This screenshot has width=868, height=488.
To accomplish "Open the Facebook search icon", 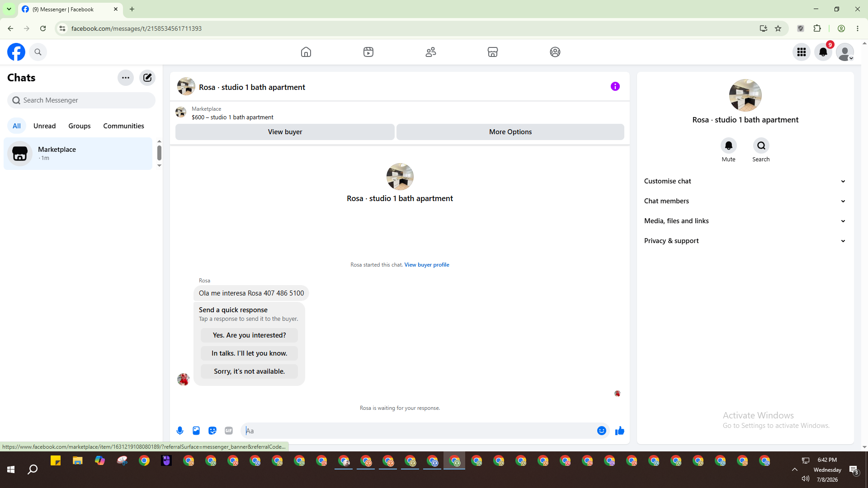I will click(38, 52).
